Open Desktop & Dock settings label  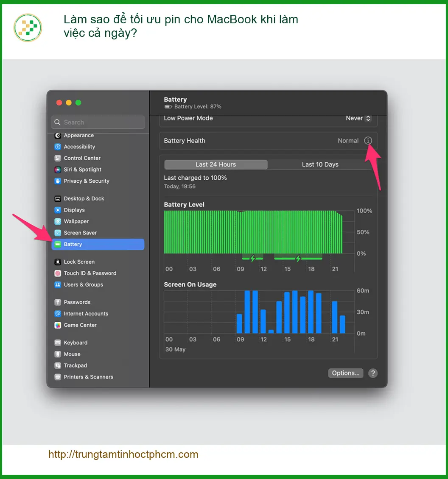(x=84, y=198)
